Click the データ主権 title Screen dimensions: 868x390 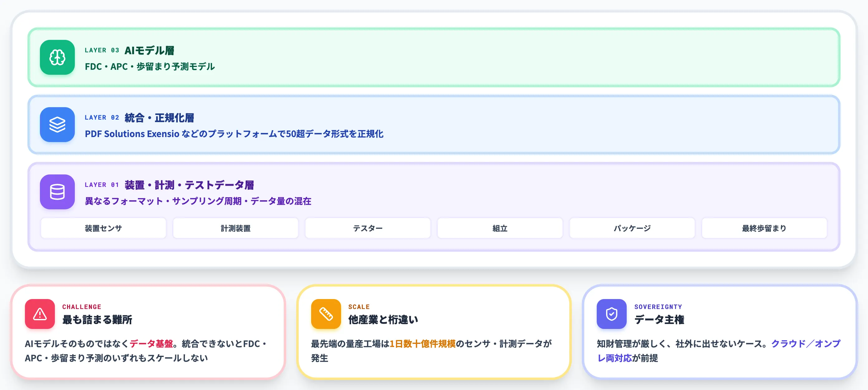pyautogui.click(x=659, y=320)
